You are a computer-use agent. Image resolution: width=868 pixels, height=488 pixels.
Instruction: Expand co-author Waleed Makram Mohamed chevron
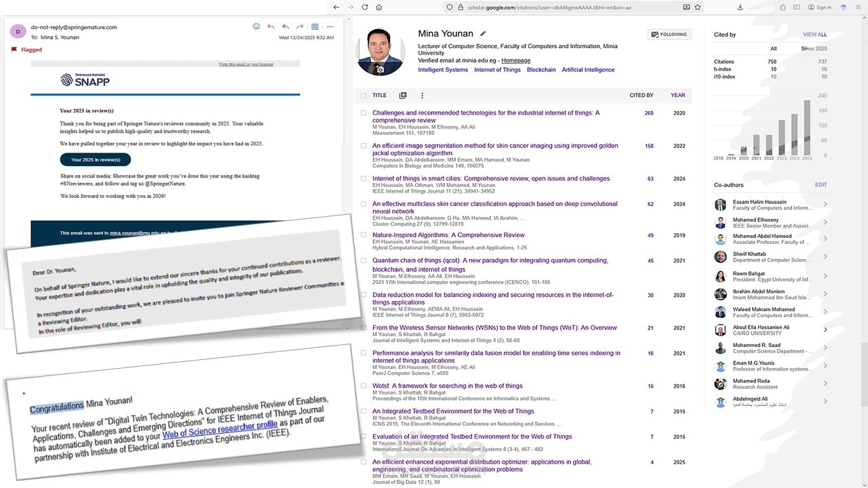point(825,312)
